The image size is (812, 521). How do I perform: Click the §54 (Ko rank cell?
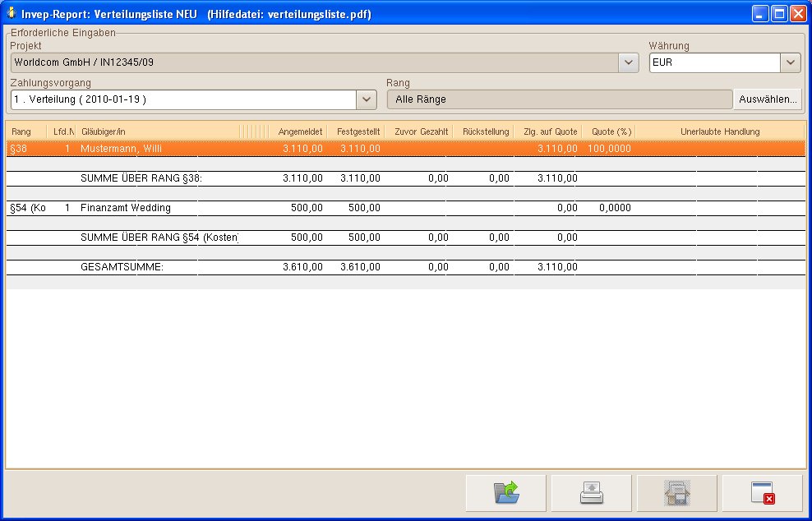tap(28, 208)
